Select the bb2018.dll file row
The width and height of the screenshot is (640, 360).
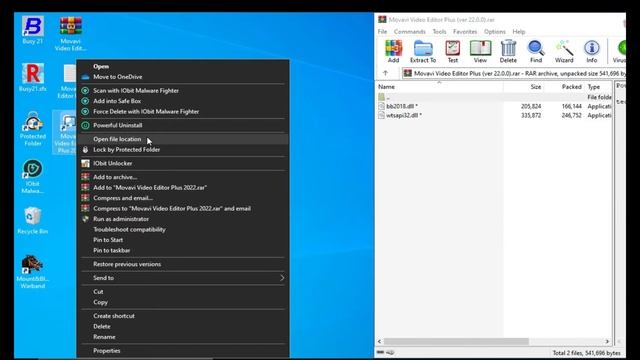pyautogui.click(x=494, y=106)
